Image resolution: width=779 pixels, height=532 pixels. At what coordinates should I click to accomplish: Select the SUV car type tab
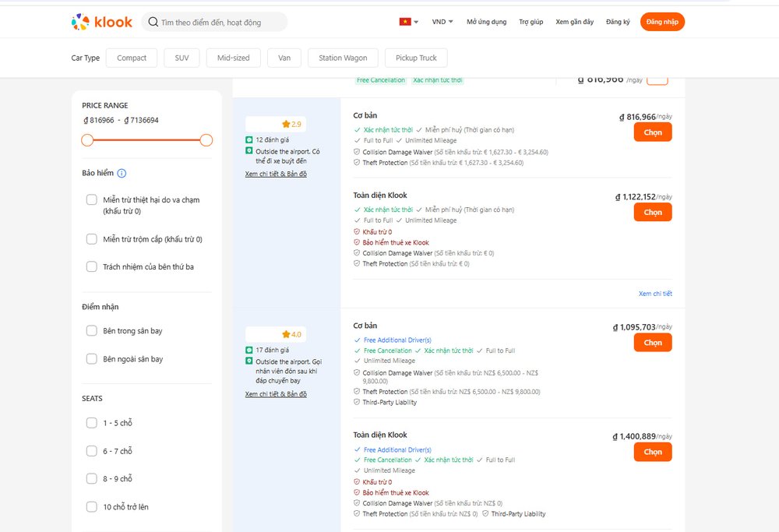(x=182, y=58)
